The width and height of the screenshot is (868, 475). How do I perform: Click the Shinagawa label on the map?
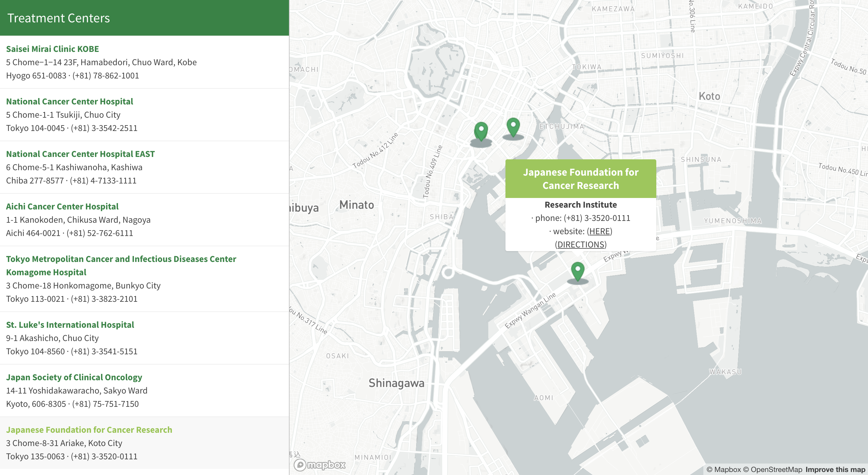396,383
